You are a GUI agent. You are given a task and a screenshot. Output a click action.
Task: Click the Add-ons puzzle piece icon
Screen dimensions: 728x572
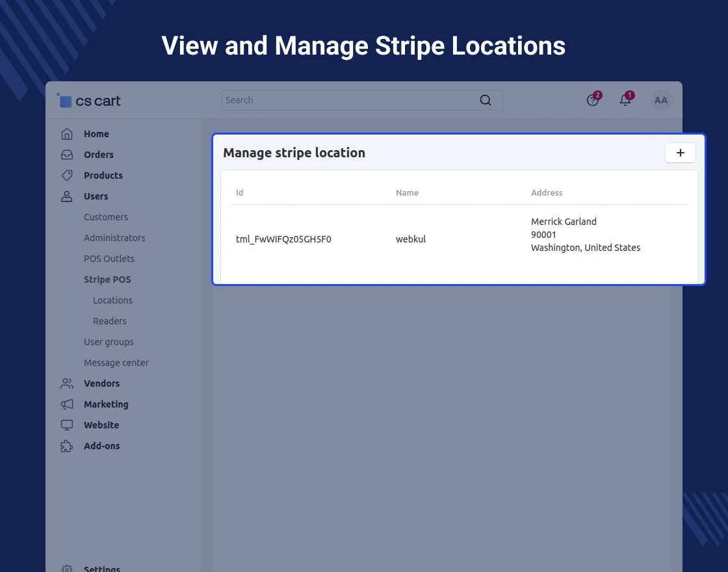coord(66,446)
